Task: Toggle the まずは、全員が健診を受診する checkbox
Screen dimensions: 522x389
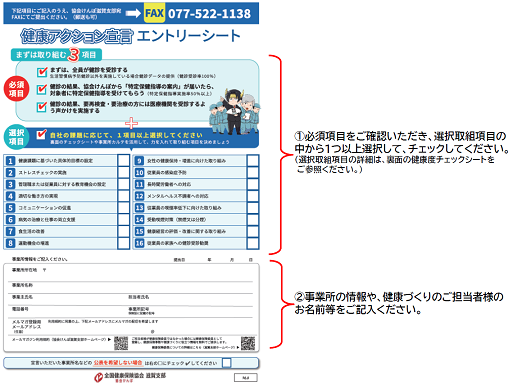Action: tap(42, 72)
